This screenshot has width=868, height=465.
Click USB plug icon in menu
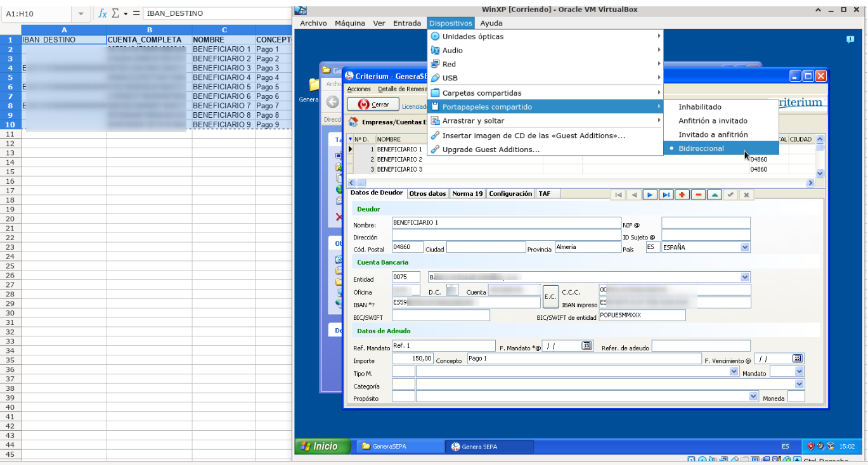(x=435, y=78)
